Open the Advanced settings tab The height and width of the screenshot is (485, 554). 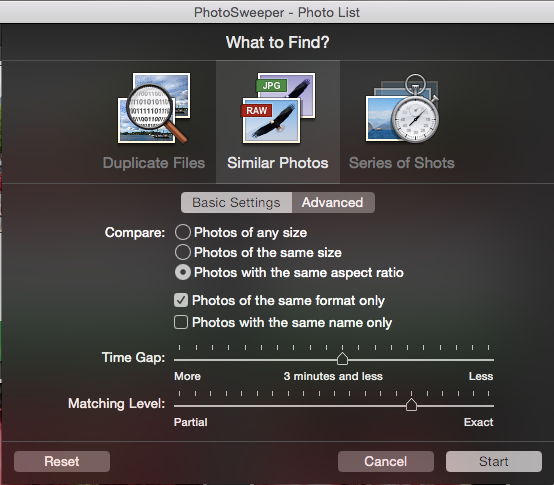click(x=333, y=202)
